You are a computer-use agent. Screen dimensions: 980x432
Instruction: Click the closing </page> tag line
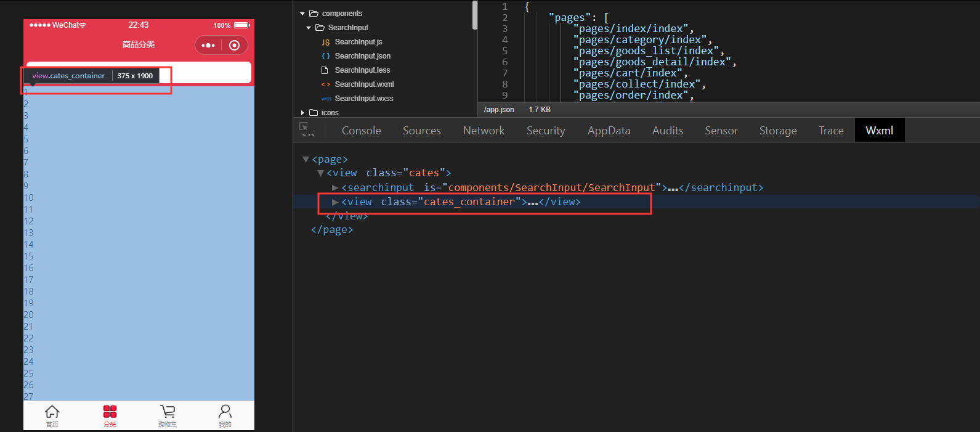(x=332, y=230)
